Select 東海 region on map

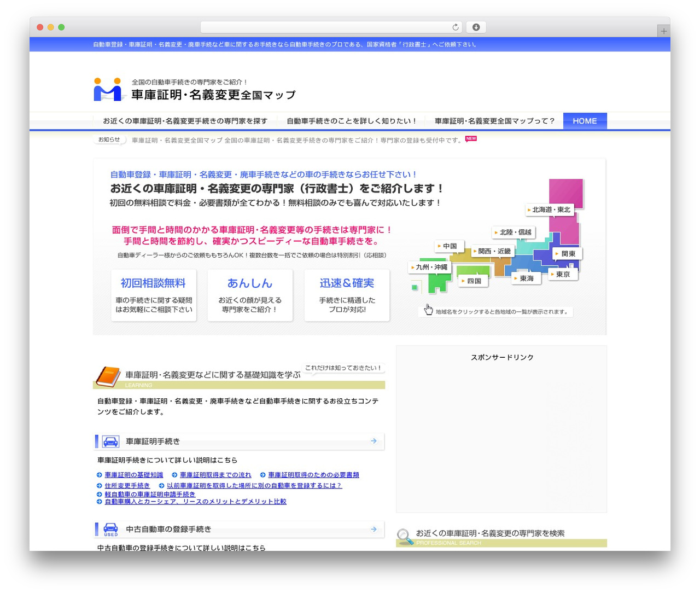525,278
